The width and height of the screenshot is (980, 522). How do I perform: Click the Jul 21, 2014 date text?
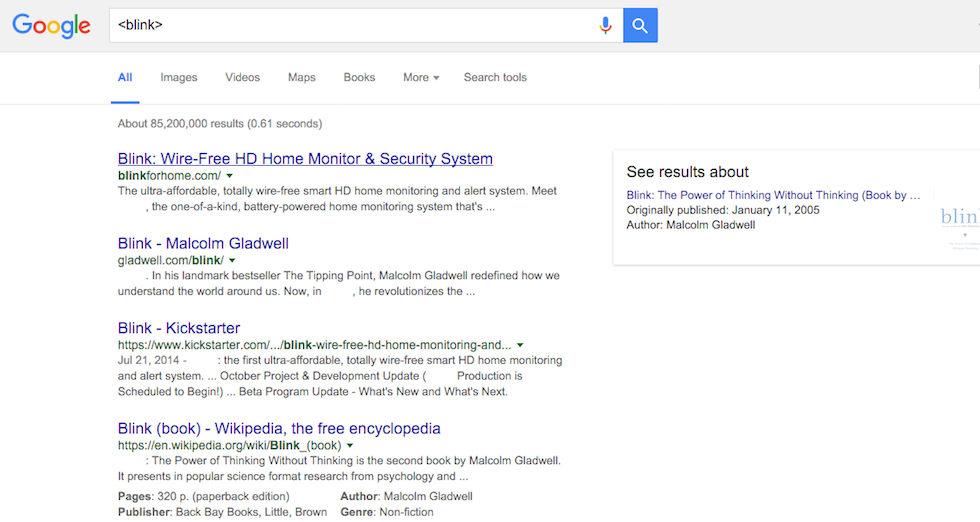148,361
